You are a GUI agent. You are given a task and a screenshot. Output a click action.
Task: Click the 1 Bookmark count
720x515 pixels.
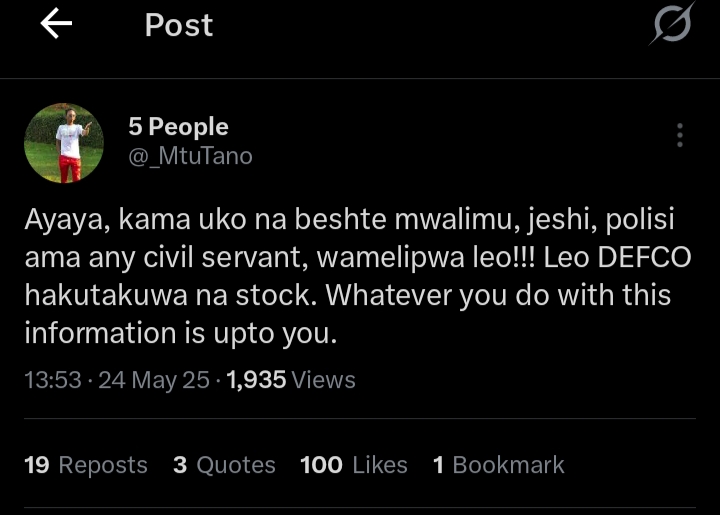pyautogui.click(x=498, y=465)
